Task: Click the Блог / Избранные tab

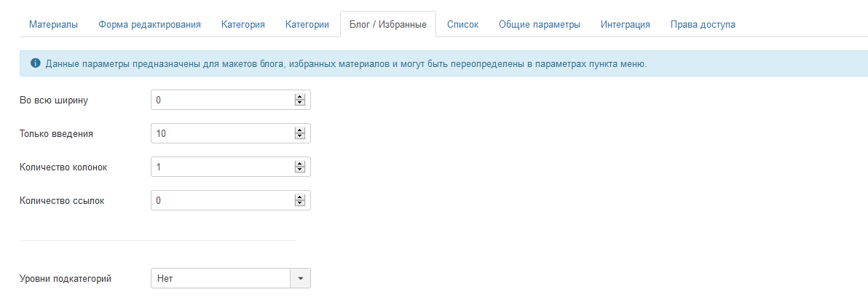Action: (x=387, y=25)
